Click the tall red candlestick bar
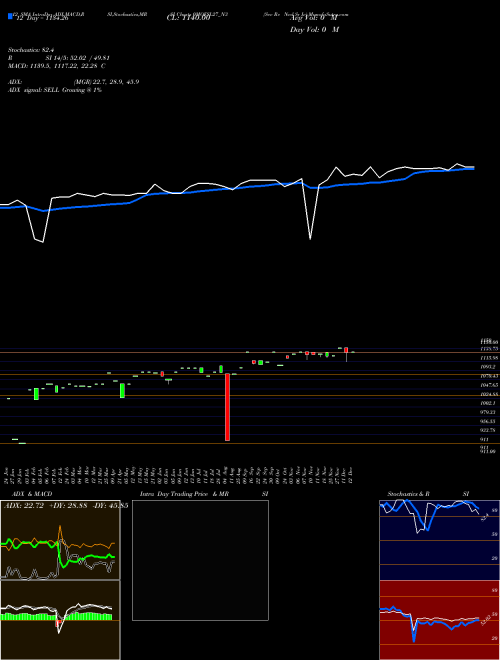The height and width of the screenshot is (660, 500). (227, 407)
